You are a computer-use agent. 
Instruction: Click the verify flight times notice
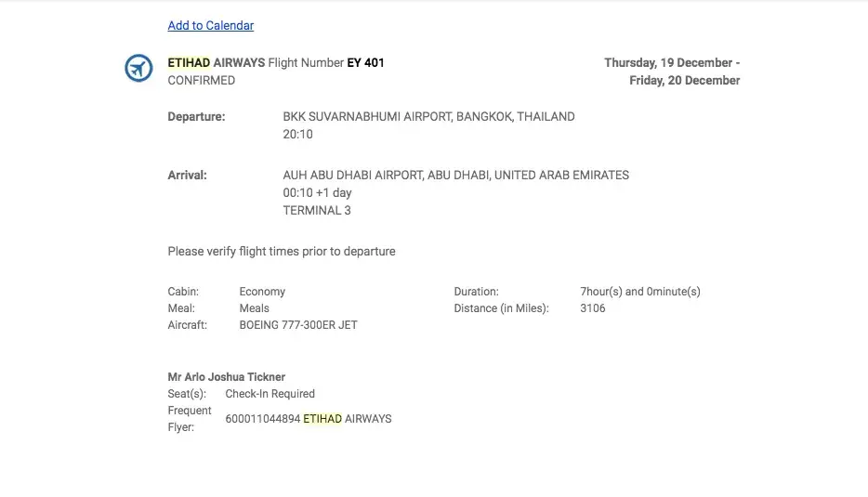[281, 252]
